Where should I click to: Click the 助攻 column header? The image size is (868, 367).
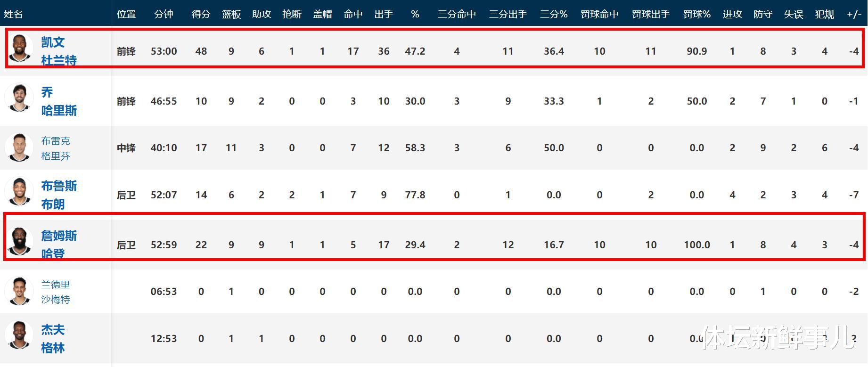coord(262,14)
